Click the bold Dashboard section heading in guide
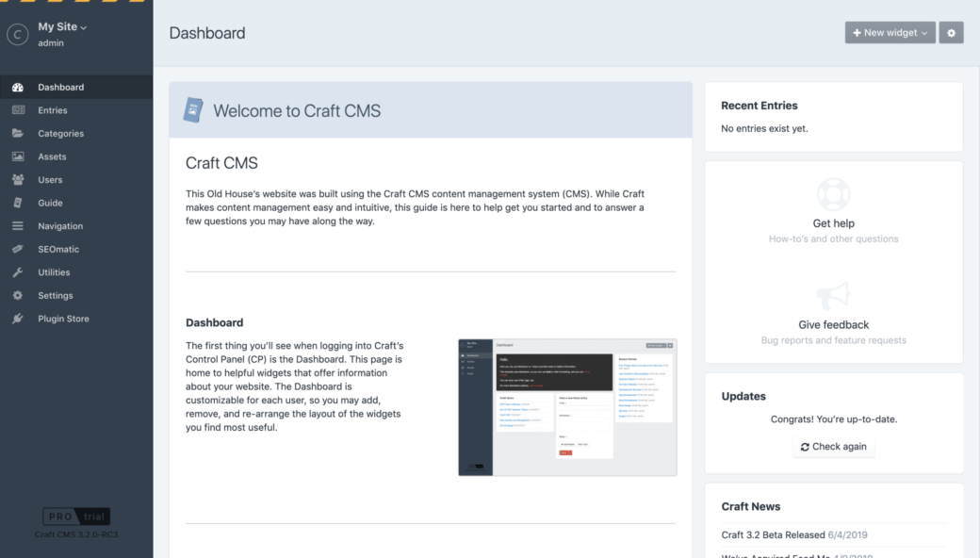 point(215,322)
